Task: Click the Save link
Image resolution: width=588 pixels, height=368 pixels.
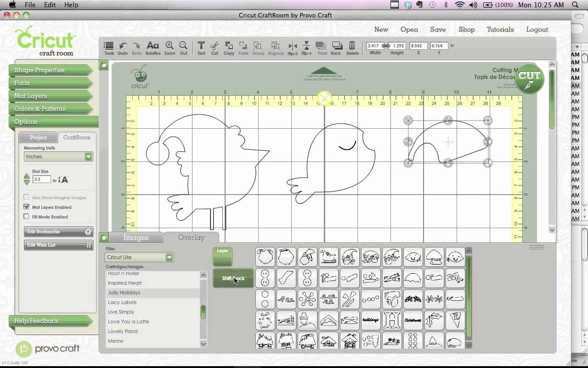Action: tap(438, 29)
